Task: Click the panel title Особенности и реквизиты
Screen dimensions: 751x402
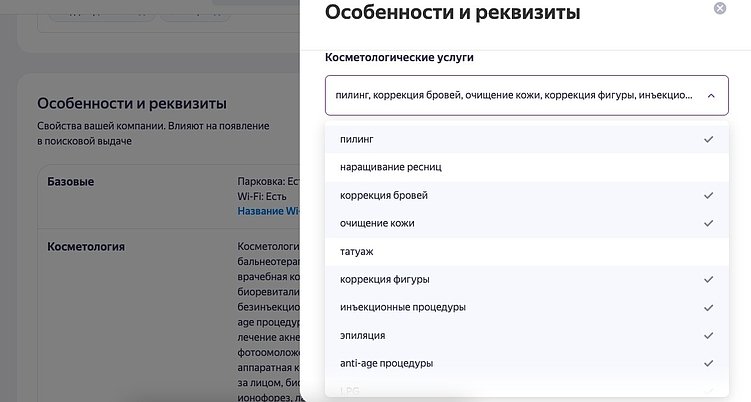Action: [453, 12]
